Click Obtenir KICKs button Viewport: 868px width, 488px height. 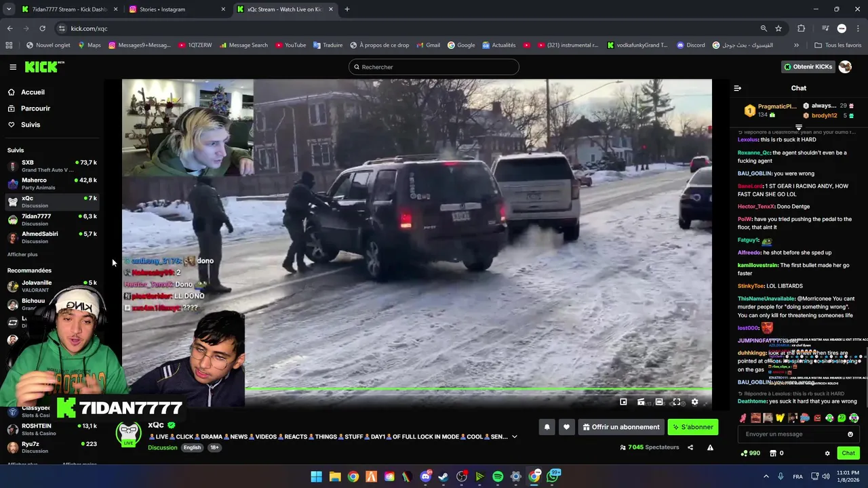(x=808, y=67)
